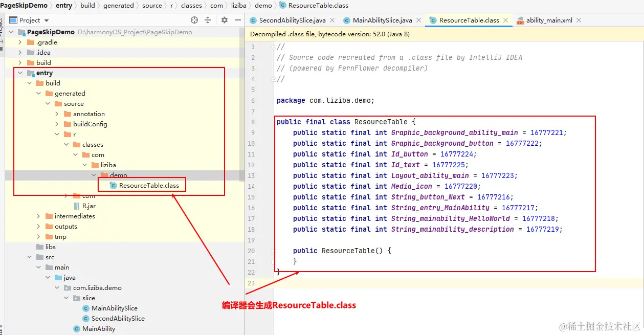This screenshot has width=644, height=335.
Task: Click line number 8 in gutter
Action: click(x=253, y=122)
